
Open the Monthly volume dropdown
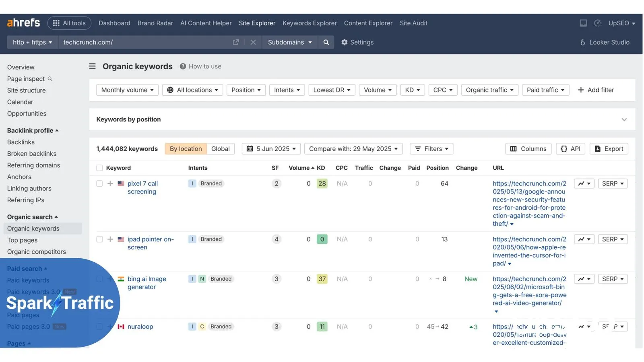pyautogui.click(x=127, y=90)
